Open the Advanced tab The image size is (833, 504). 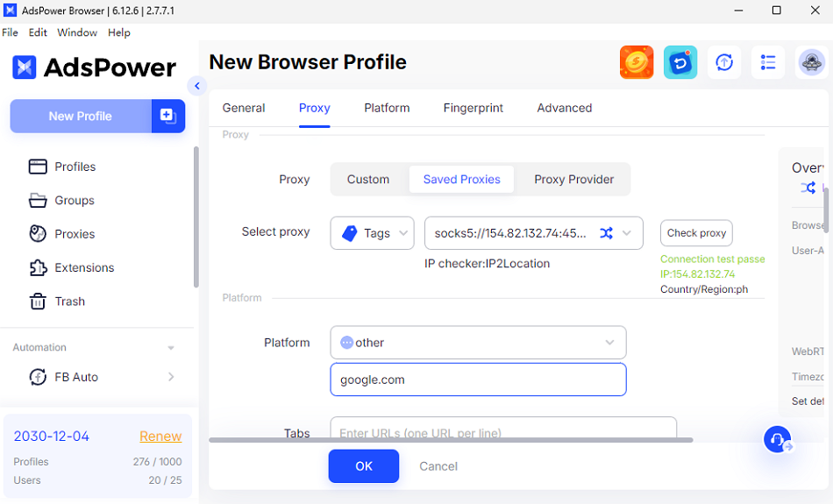pos(564,108)
